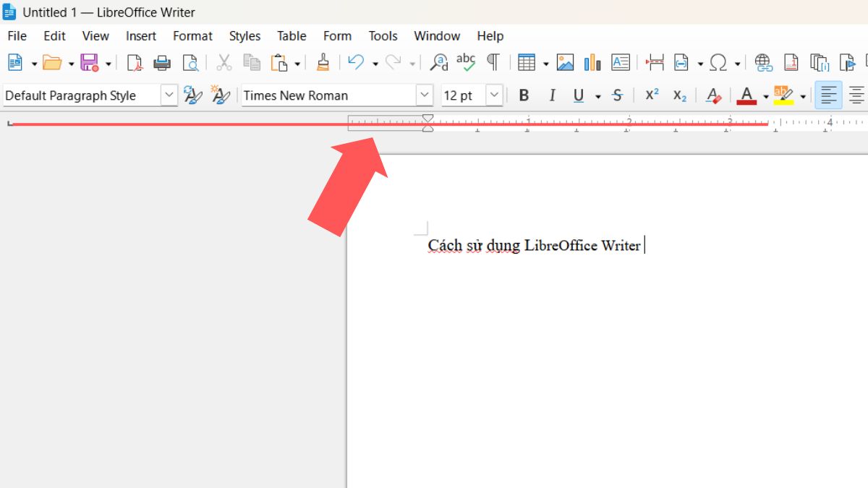Expand the underline style arrow
Screen dimensions: 868x488
tap(597, 96)
